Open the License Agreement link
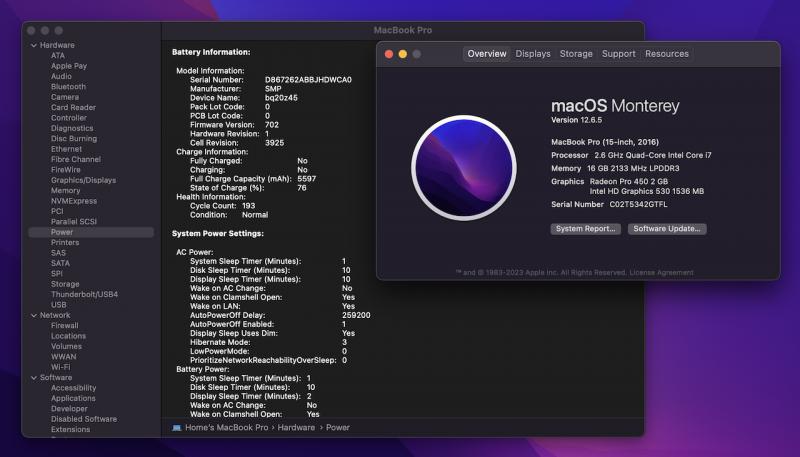The image size is (800, 457). click(661, 272)
